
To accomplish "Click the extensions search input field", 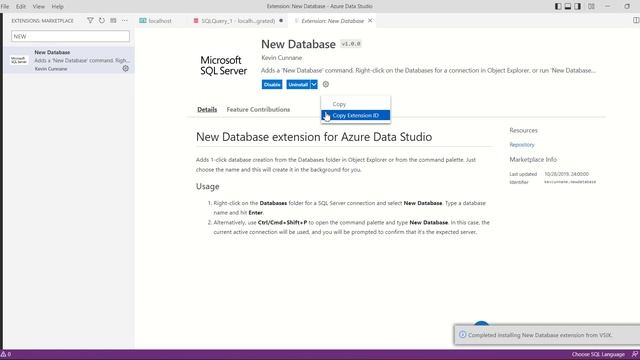I will 71,36.
